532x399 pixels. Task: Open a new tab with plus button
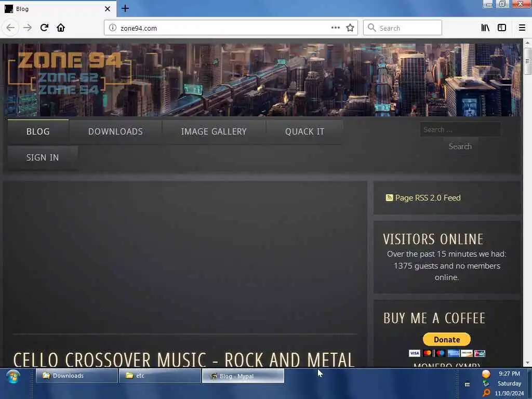pos(125,8)
